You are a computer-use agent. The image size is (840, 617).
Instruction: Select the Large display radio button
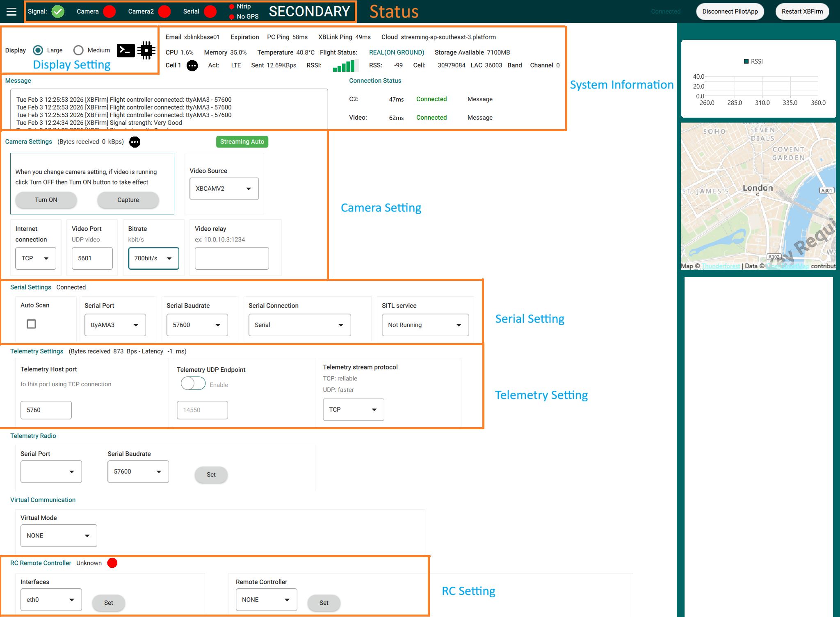pos(38,50)
